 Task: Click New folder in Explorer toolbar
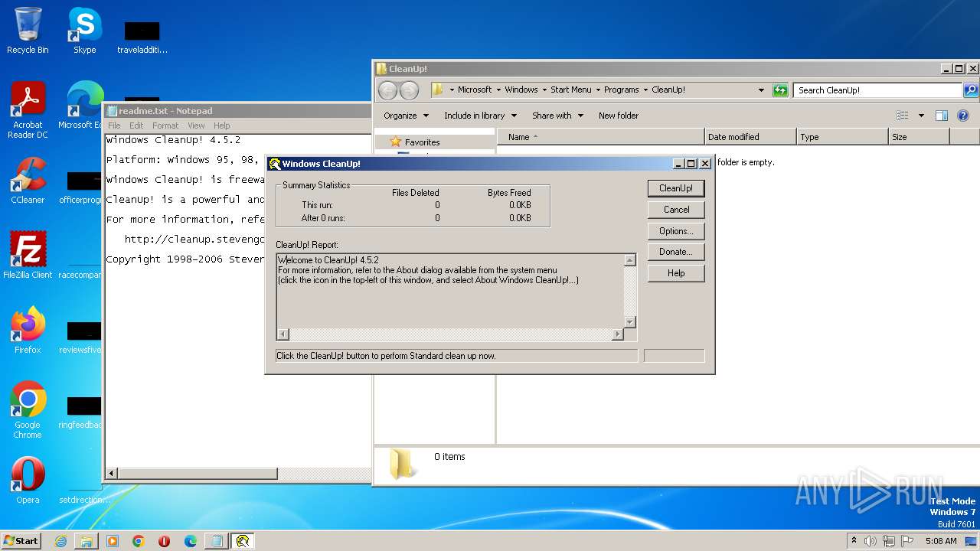619,116
